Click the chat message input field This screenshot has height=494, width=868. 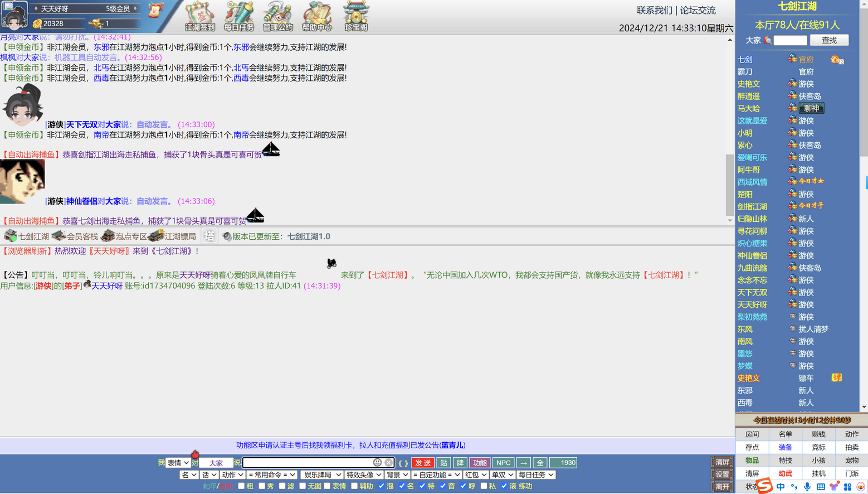click(308, 463)
